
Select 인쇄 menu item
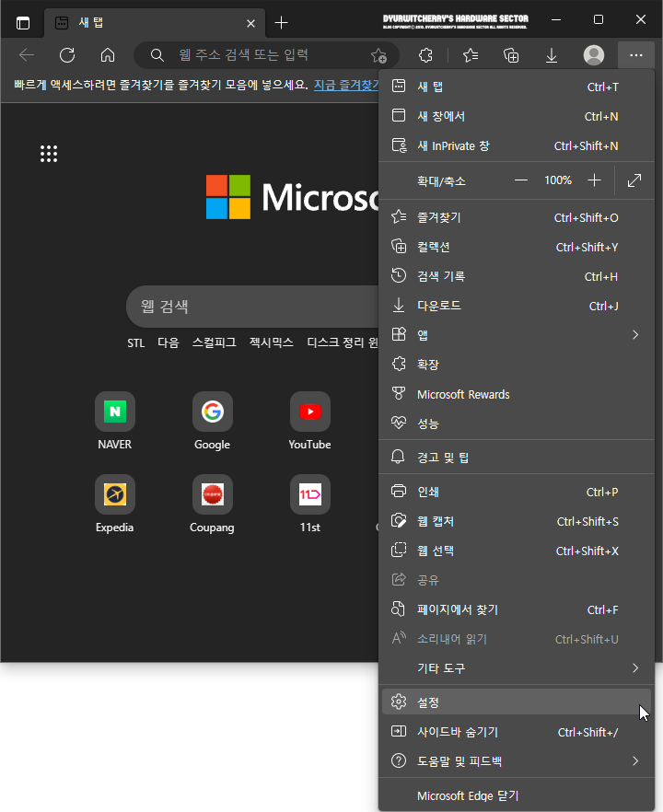(517, 492)
